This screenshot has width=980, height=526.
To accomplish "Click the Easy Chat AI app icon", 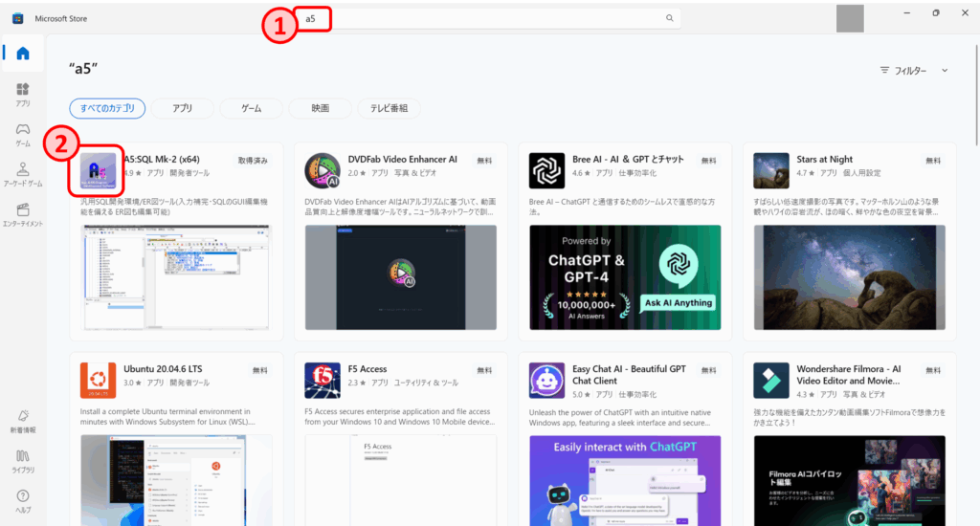I will (x=546, y=381).
